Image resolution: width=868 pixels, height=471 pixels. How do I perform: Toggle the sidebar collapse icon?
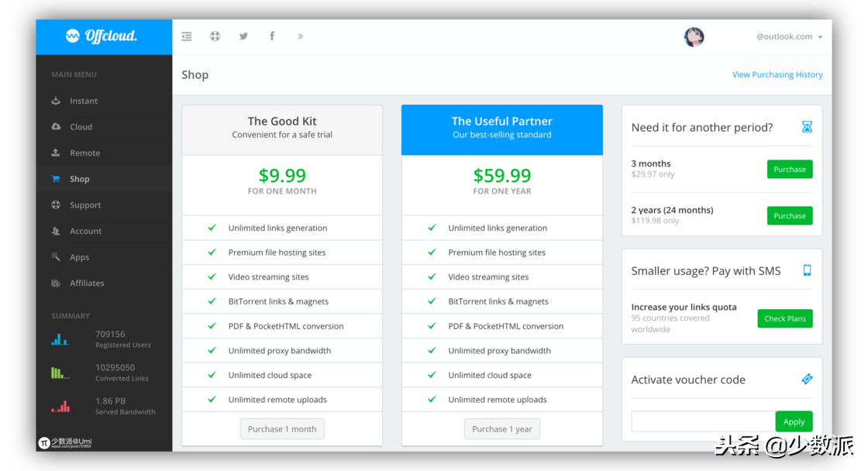pos(187,36)
